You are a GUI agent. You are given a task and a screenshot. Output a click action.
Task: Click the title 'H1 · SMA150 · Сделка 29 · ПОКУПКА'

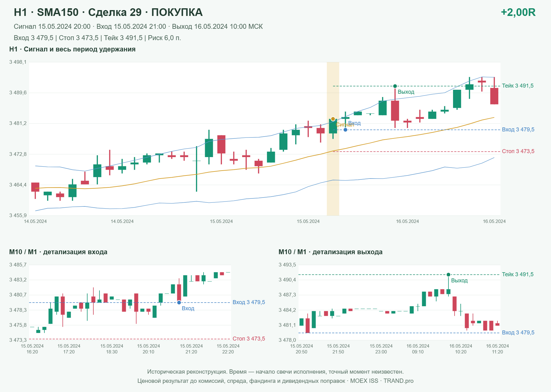108,12
